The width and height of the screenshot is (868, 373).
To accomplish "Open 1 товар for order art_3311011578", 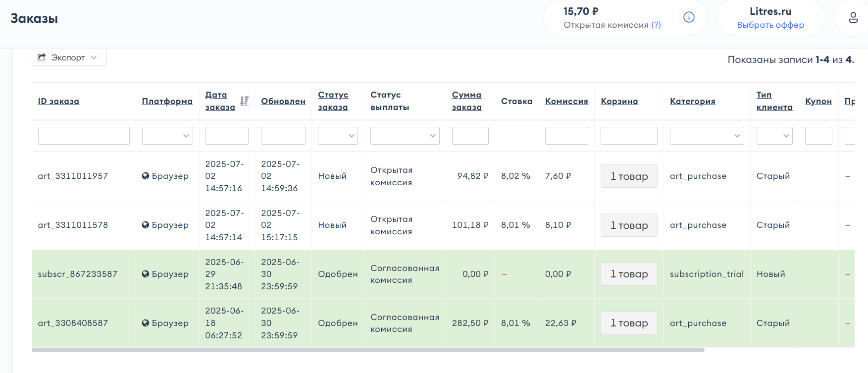I will tap(629, 225).
